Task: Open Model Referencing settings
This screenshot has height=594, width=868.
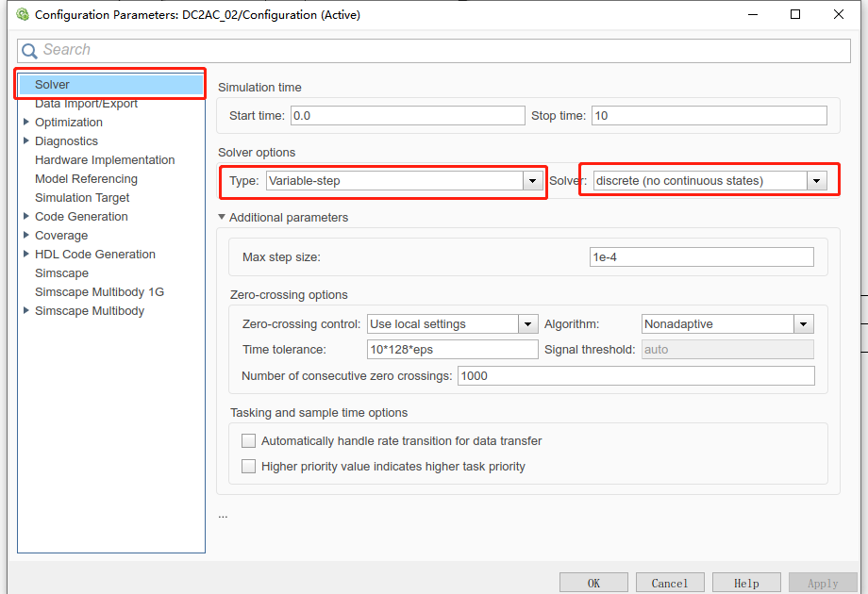Action: click(86, 178)
